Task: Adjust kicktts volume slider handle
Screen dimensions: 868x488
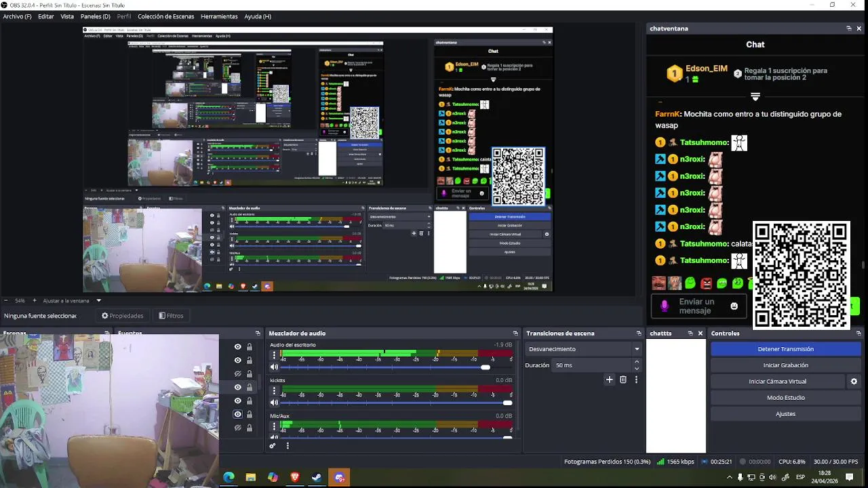Action: tap(507, 403)
